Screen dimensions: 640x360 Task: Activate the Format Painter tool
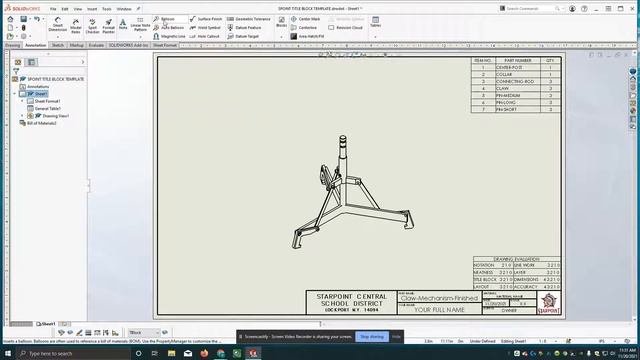pos(108,26)
